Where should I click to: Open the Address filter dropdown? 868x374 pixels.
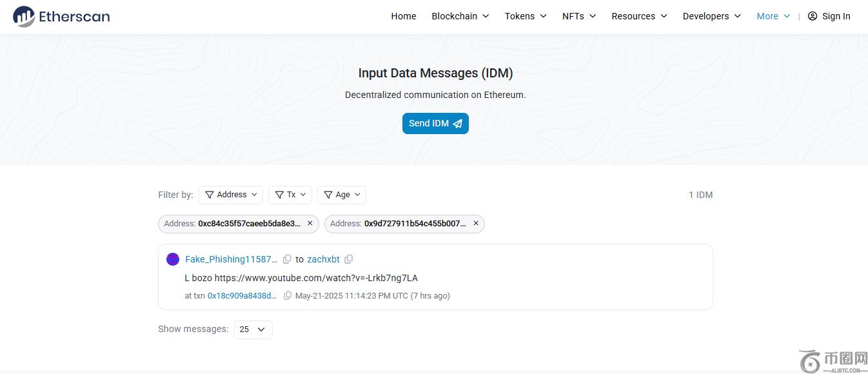pyautogui.click(x=231, y=195)
